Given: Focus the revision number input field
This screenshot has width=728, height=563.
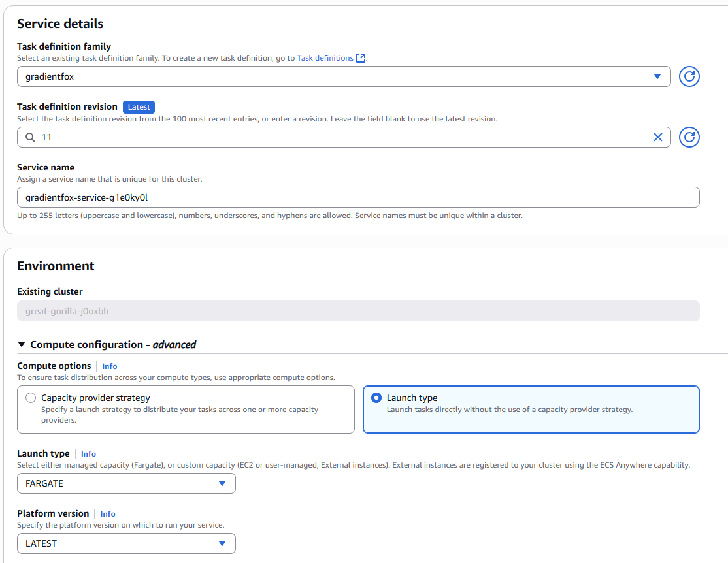Looking at the screenshot, I should click(x=340, y=137).
